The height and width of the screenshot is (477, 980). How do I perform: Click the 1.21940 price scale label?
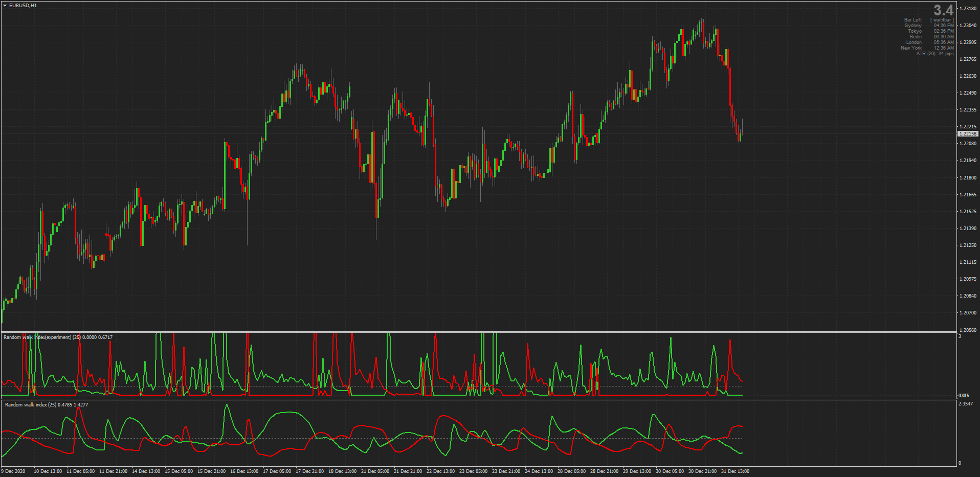point(968,161)
